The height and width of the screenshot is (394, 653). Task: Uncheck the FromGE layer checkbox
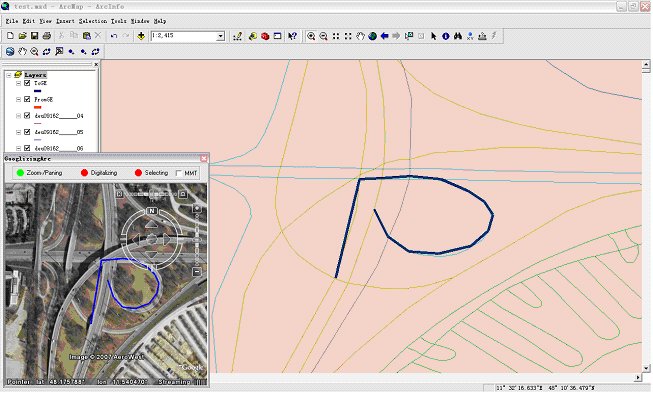(27, 99)
